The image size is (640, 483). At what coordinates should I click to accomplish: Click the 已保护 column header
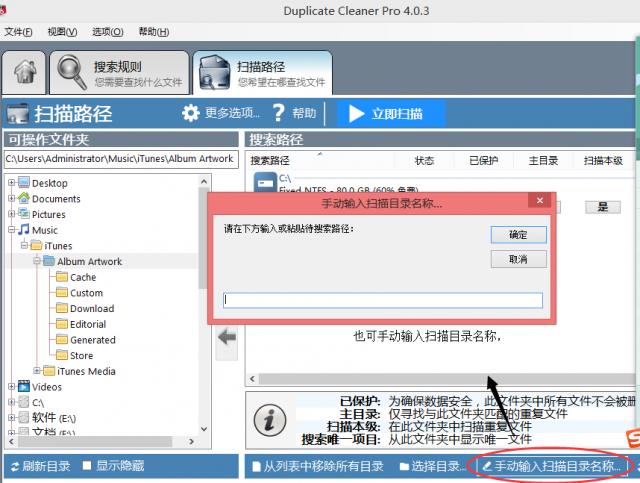484,160
